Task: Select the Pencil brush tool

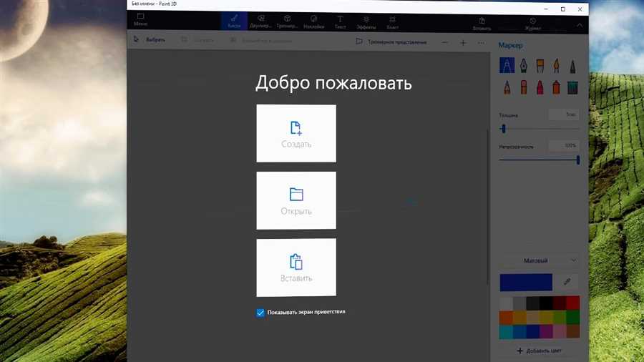Action: coord(507,87)
